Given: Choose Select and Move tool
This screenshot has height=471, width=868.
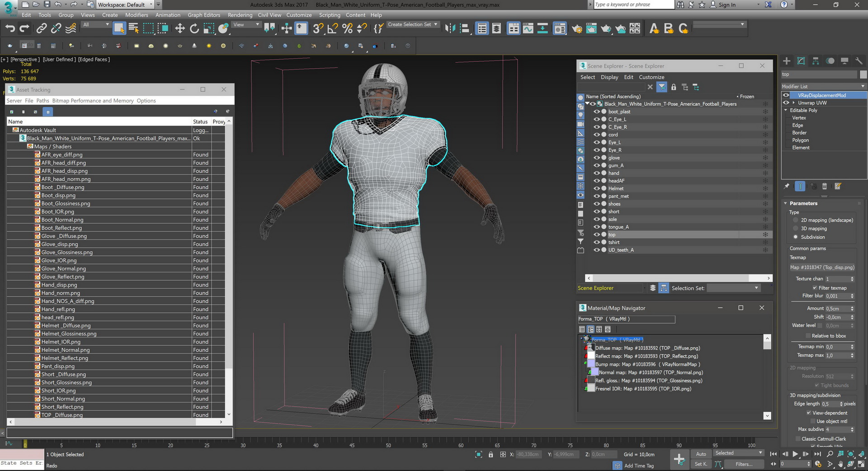Looking at the screenshot, I should [180, 28].
